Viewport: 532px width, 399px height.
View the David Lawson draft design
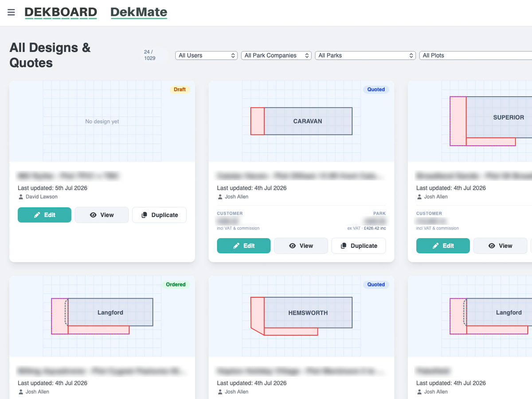point(102,215)
